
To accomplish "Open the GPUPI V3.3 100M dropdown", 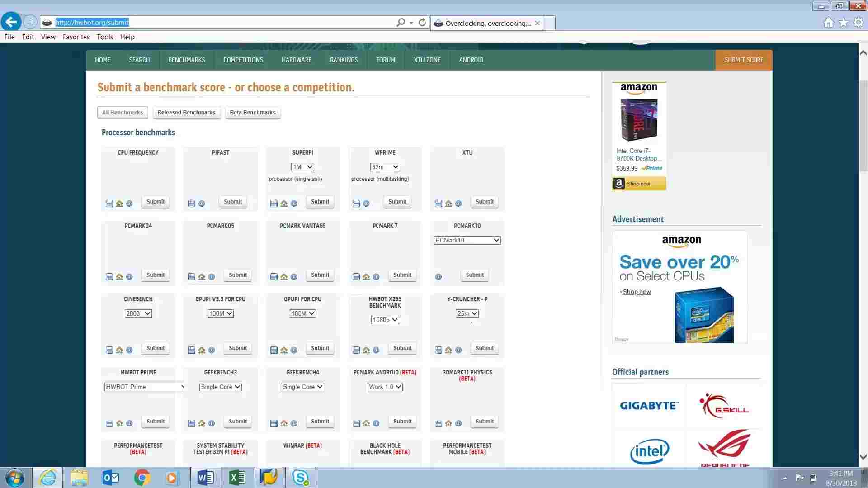I will (x=220, y=313).
